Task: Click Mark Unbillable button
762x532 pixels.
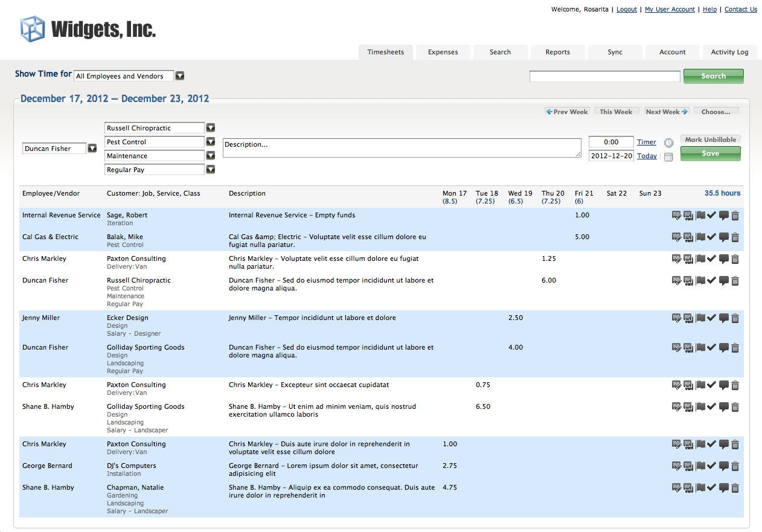Action: click(710, 139)
